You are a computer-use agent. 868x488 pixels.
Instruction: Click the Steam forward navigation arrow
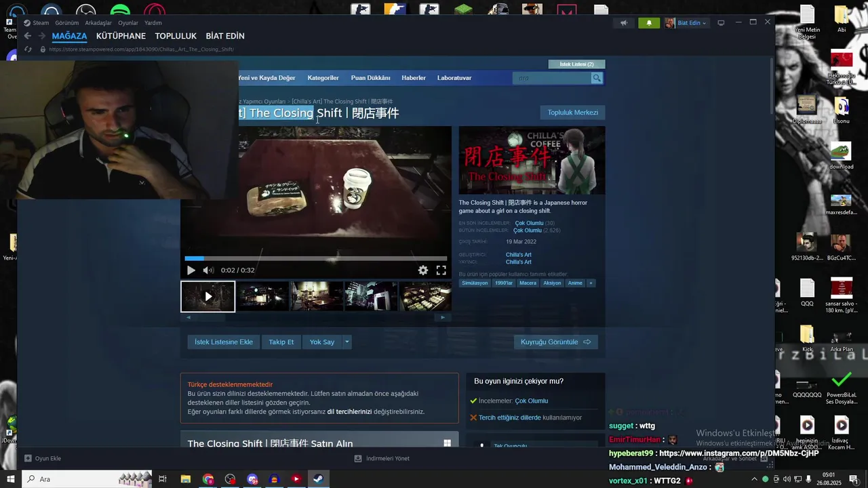(41, 36)
